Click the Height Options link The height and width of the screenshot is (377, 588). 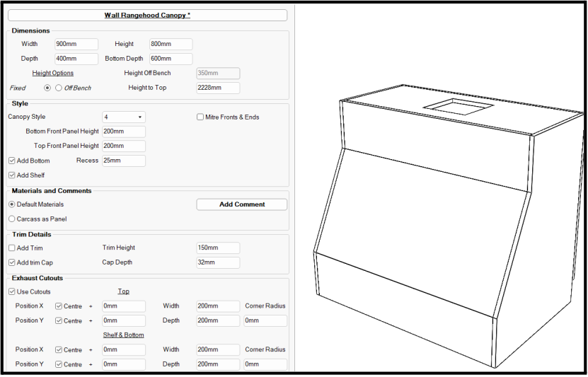click(52, 74)
